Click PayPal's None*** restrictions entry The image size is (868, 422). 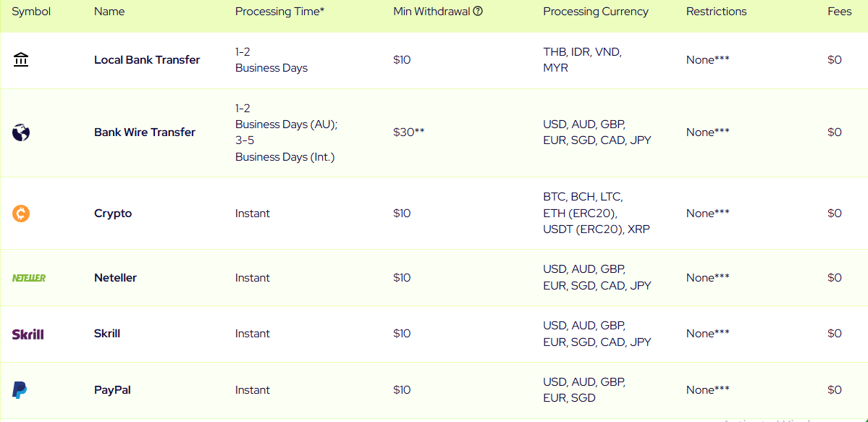[x=707, y=390]
